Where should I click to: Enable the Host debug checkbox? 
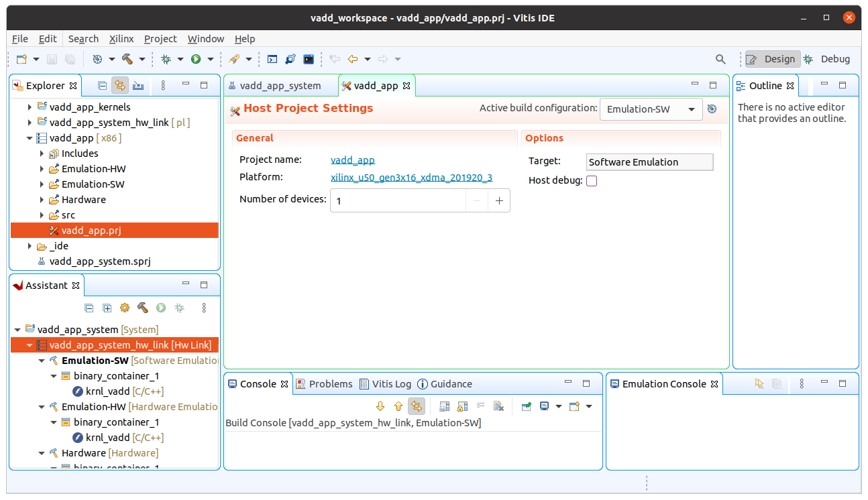tap(592, 181)
